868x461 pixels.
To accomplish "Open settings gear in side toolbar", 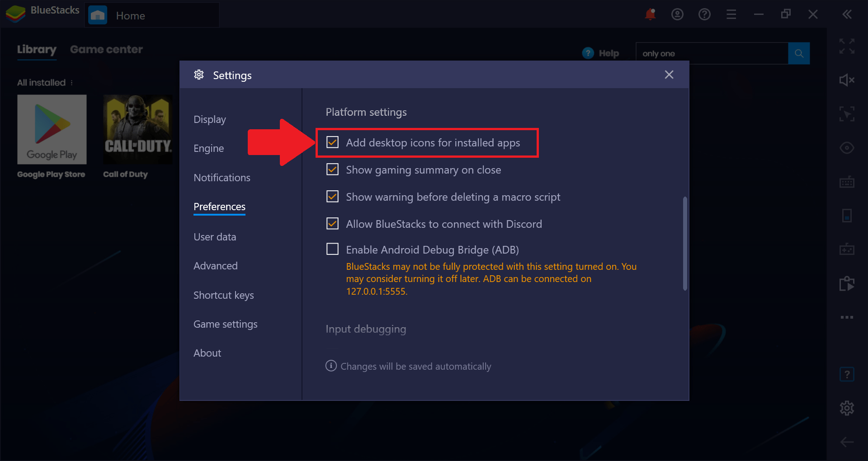I will pyautogui.click(x=847, y=408).
